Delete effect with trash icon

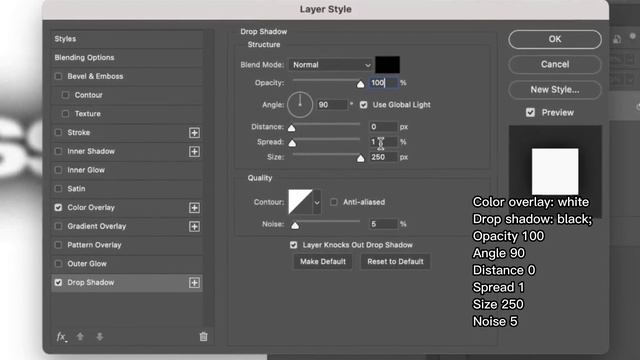203,337
